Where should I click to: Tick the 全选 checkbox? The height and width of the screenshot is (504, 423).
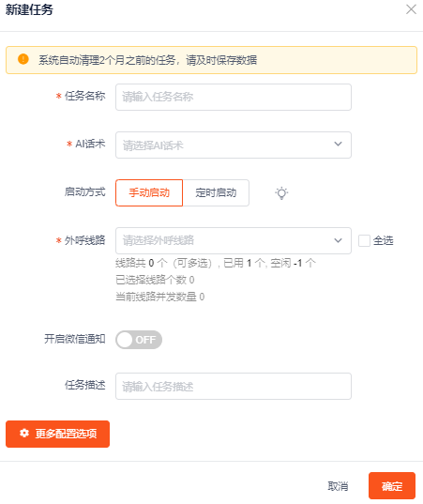pos(364,240)
